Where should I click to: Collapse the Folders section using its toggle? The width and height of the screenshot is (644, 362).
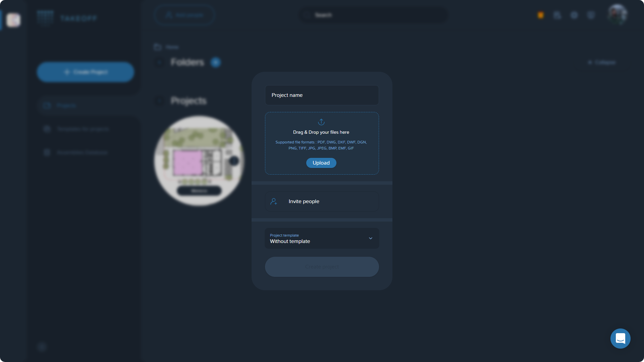pyautogui.click(x=159, y=62)
